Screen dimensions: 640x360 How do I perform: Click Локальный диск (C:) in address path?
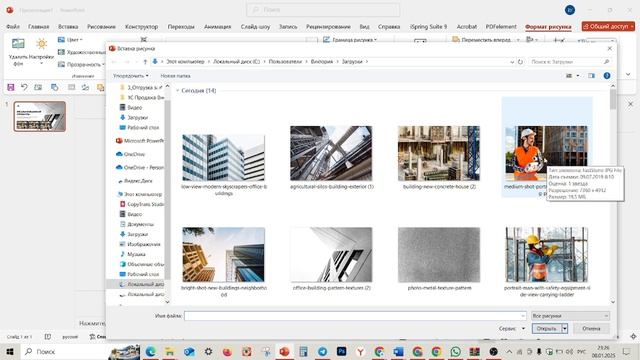click(x=236, y=62)
